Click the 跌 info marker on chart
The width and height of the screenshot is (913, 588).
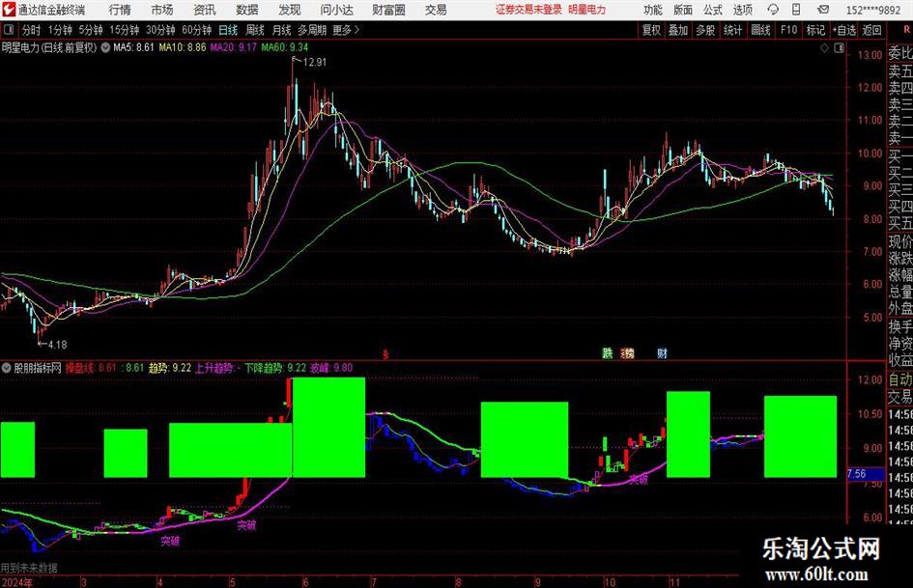(x=608, y=352)
